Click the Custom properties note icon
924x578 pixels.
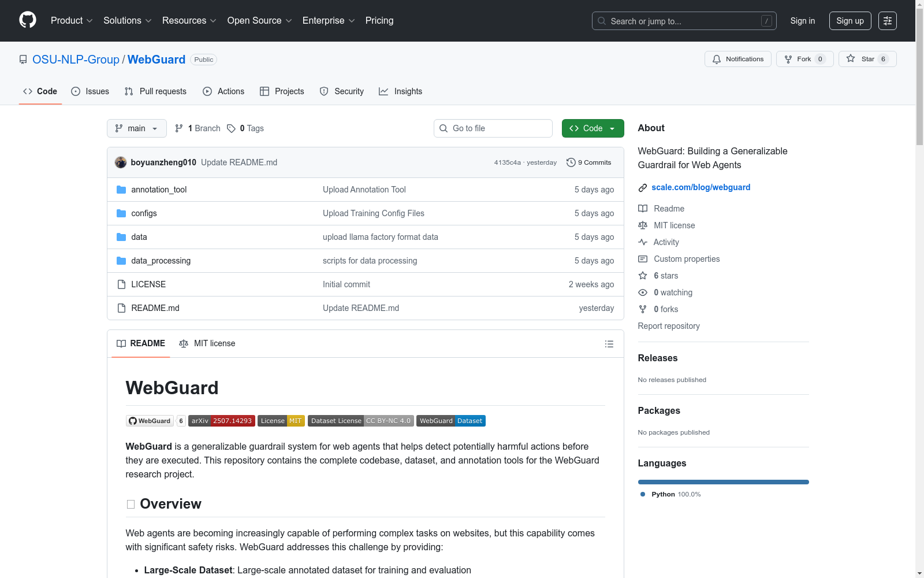point(643,259)
